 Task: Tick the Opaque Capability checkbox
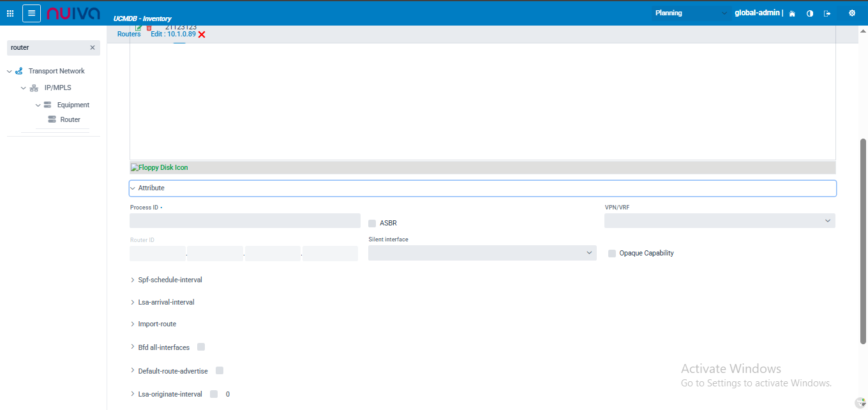coord(612,254)
